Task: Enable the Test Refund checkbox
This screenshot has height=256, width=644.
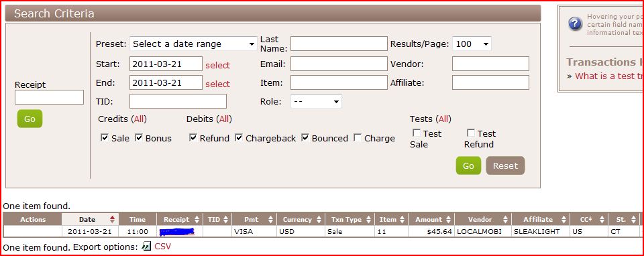Action: 471,133
